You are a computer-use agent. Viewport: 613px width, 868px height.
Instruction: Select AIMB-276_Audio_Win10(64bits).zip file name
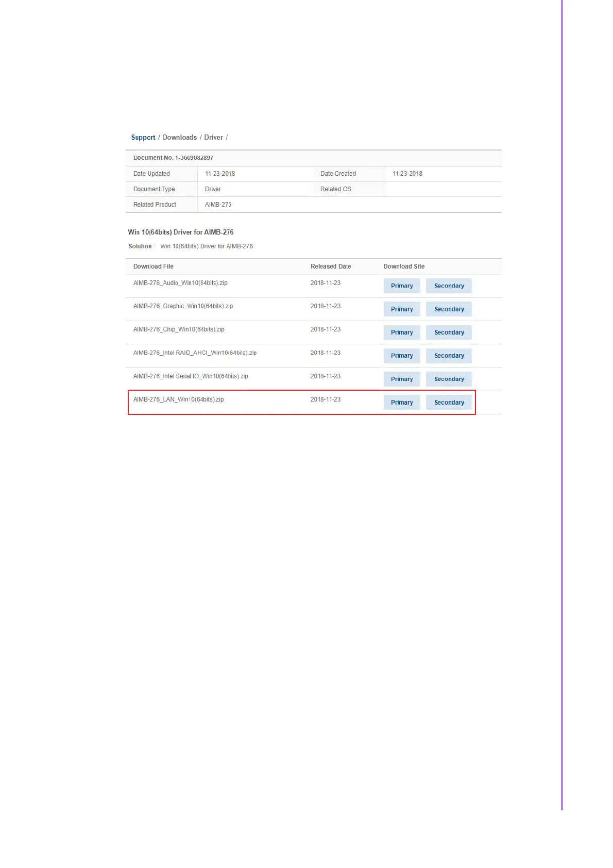pos(180,283)
